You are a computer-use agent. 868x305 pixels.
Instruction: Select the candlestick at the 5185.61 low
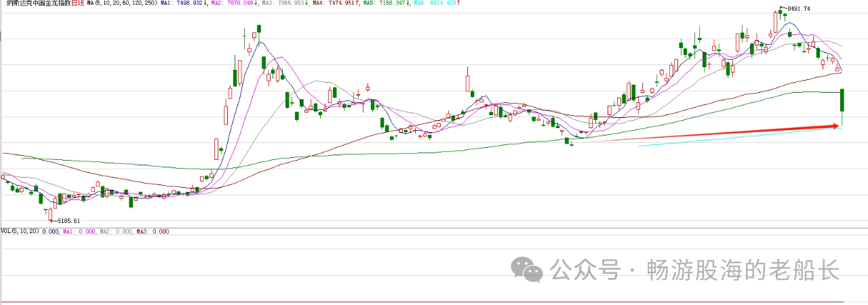50,213
